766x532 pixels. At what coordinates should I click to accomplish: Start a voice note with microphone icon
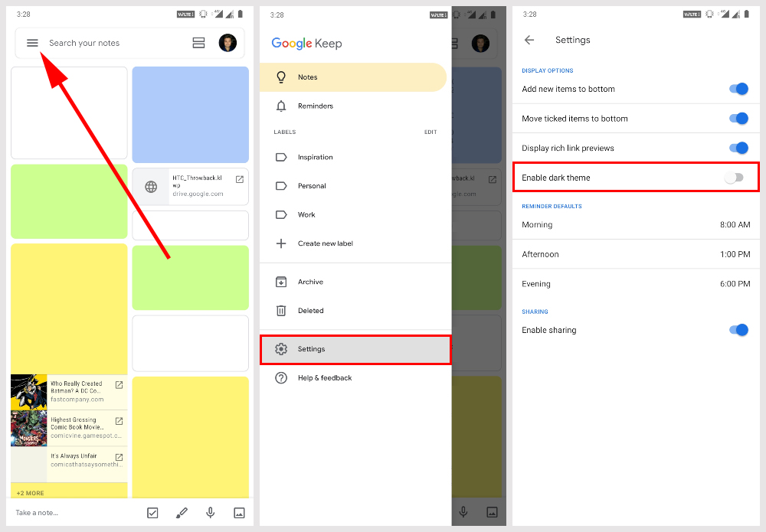[210, 512]
